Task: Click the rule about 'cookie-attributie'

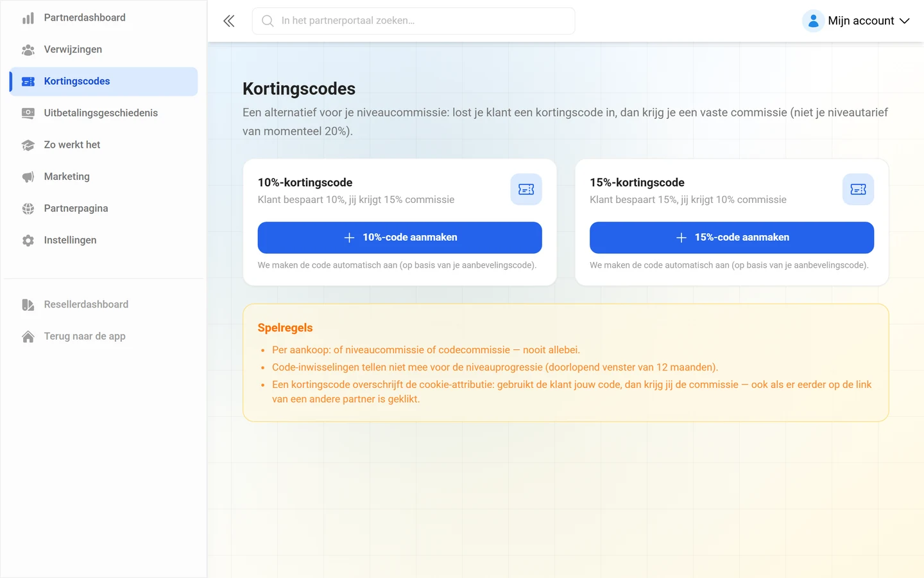Action: [x=572, y=392]
